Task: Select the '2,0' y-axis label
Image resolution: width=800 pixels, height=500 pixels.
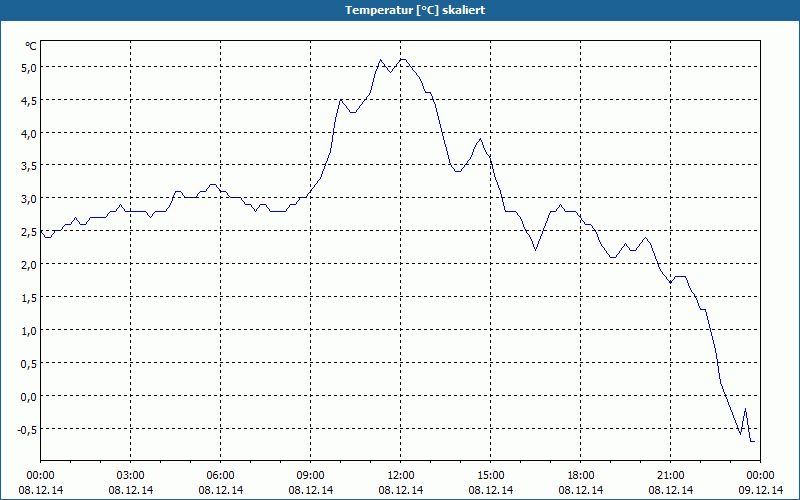Action: click(x=28, y=266)
